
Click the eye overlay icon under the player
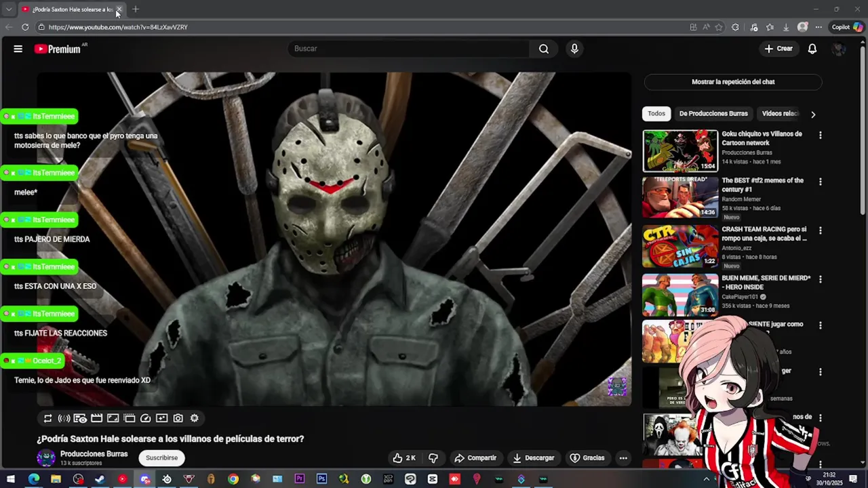(x=80, y=419)
